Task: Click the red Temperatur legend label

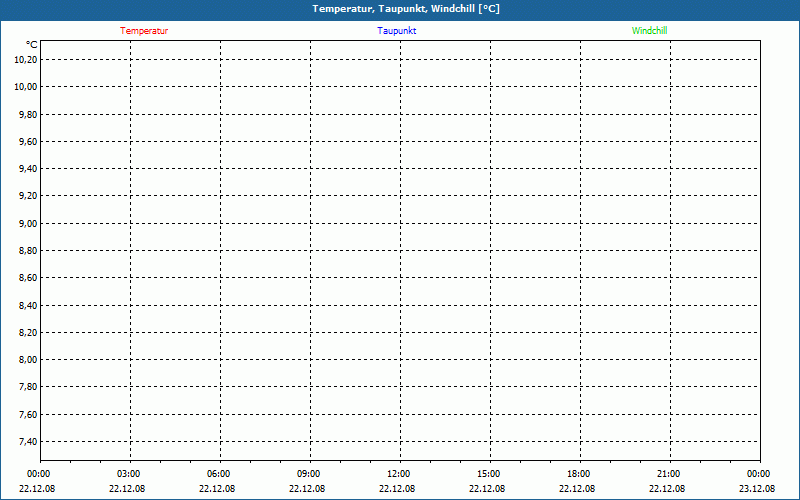Action: (144, 31)
